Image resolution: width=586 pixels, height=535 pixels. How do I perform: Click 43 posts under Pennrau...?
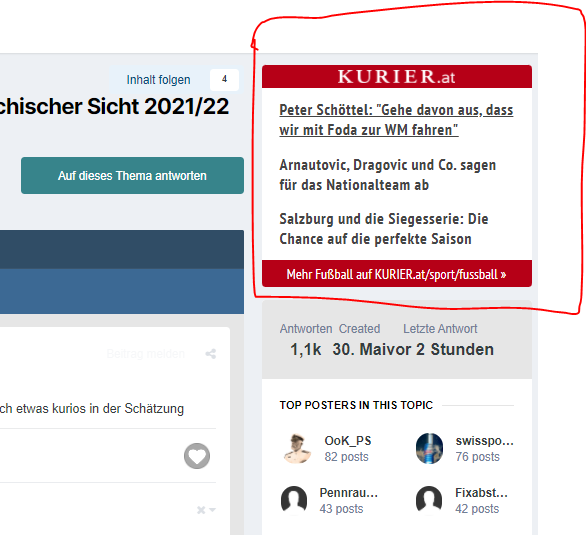point(341,509)
